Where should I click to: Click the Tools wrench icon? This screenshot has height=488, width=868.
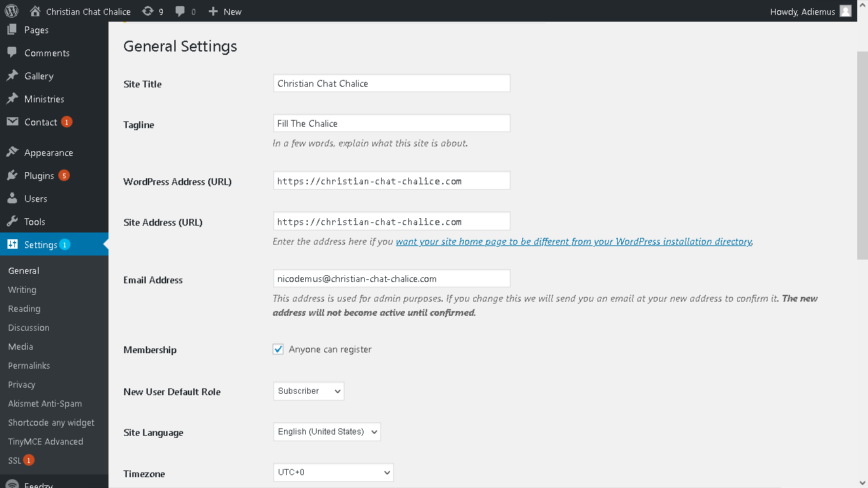12,222
